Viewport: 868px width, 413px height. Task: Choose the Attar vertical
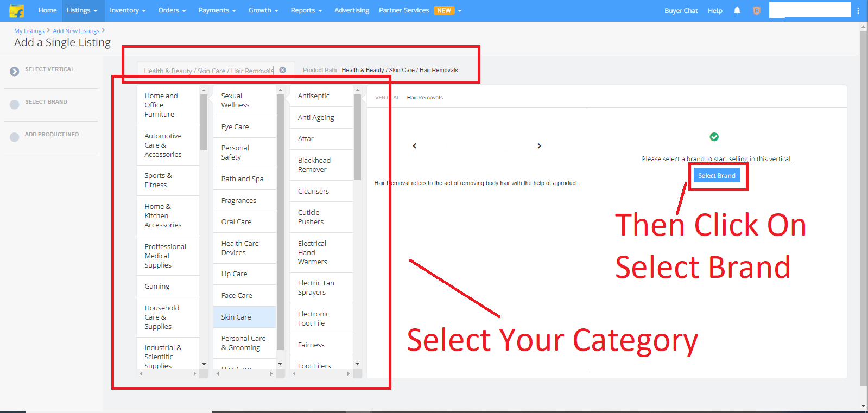(x=321, y=139)
